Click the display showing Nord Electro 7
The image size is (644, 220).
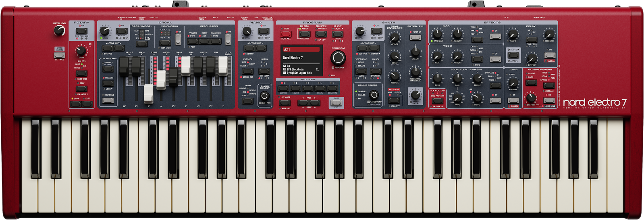[x=301, y=60]
